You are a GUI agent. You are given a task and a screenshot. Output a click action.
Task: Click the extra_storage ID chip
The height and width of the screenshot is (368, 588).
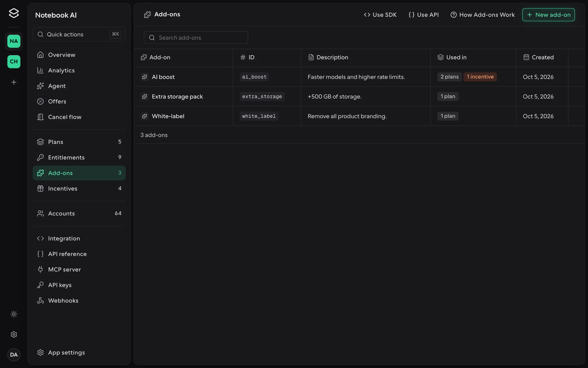tap(262, 96)
